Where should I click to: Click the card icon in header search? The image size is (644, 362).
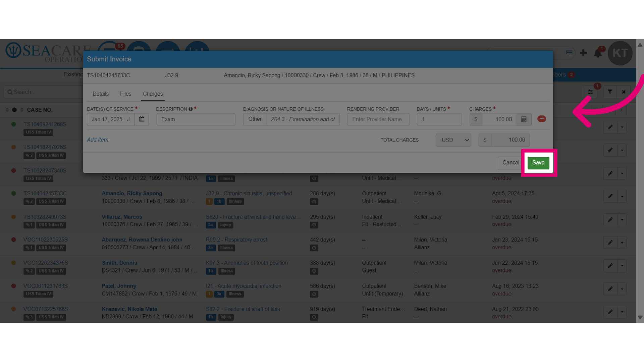click(x=569, y=53)
